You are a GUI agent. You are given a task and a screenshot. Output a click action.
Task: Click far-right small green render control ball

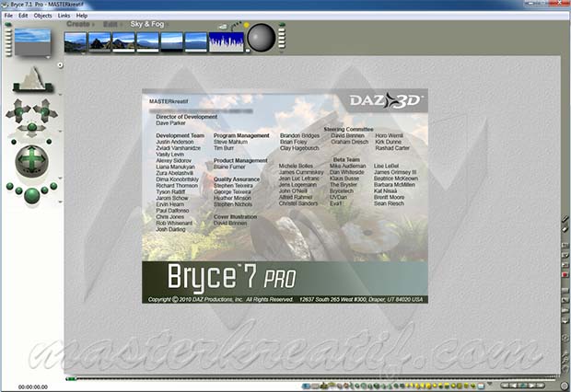53,187
